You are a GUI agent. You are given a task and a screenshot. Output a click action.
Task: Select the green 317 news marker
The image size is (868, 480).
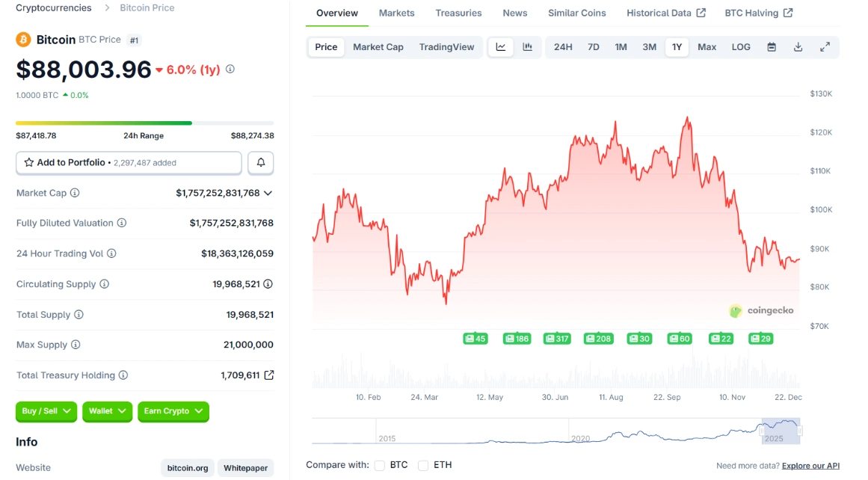click(x=556, y=338)
